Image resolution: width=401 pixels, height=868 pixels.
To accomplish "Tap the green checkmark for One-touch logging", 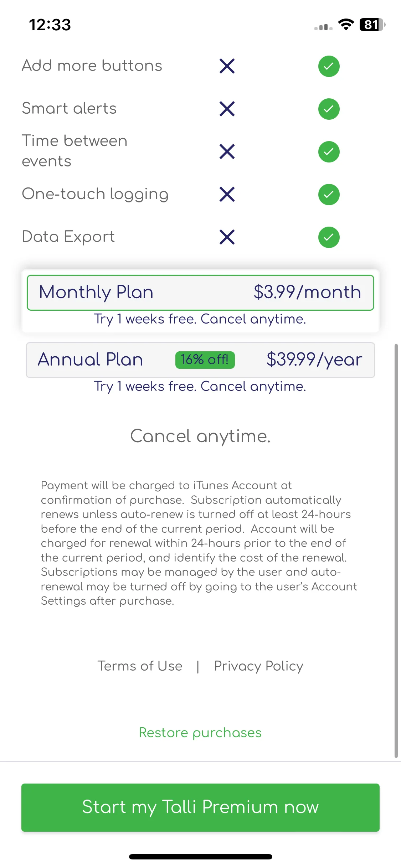I will pyautogui.click(x=329, y=195).
